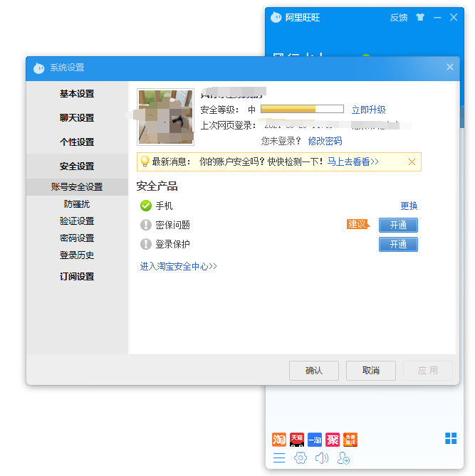
Task: Click the gear settings icon
Action: [x=301, y=458]
